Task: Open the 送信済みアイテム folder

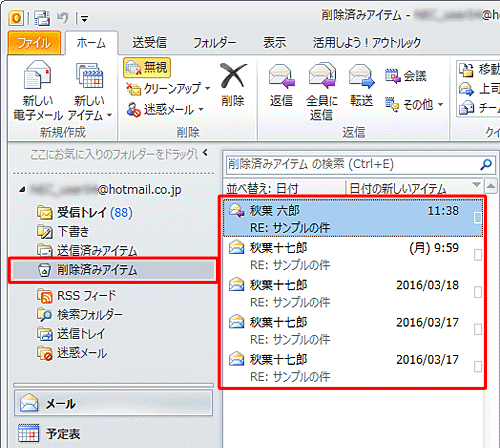Action: pos(87,250)
